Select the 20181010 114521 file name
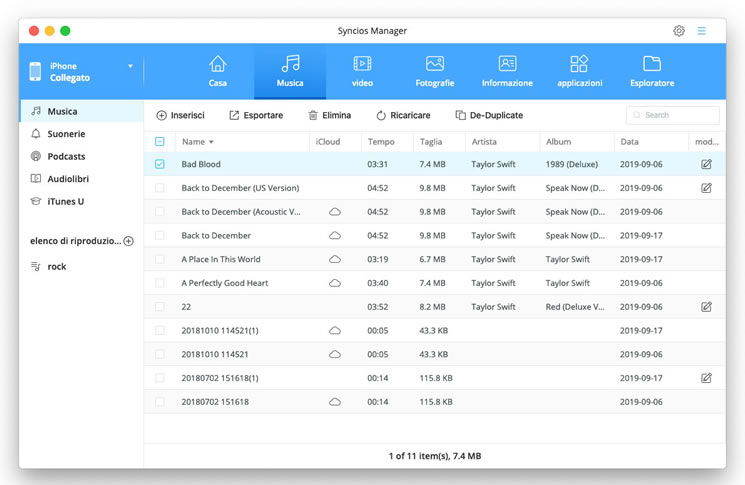Screen dimensions: 745x485 click(215, 354)
